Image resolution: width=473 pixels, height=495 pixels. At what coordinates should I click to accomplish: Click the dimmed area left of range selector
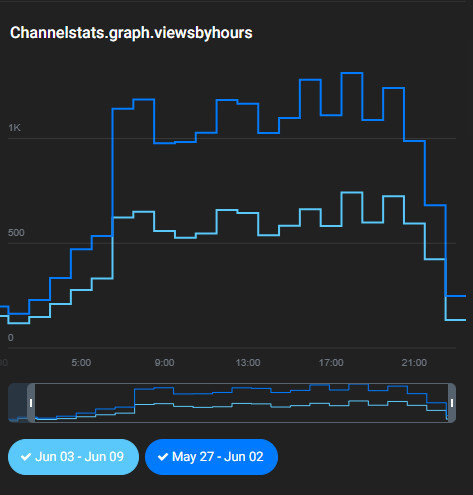18,403
